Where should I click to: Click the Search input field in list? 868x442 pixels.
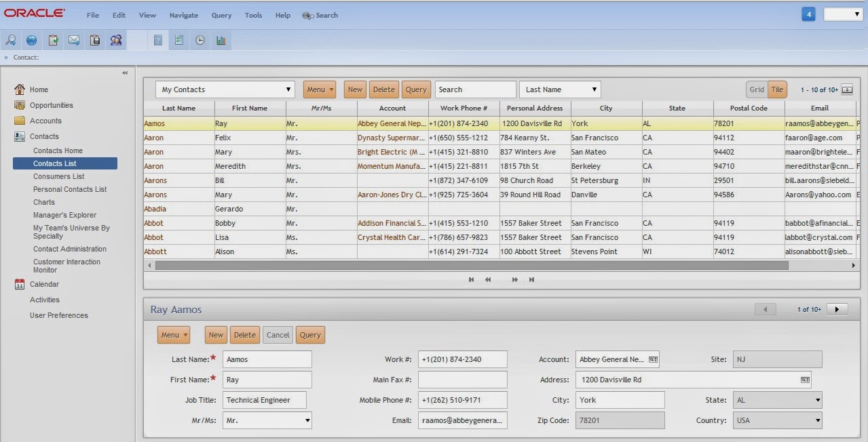click(x=476, y=89)
